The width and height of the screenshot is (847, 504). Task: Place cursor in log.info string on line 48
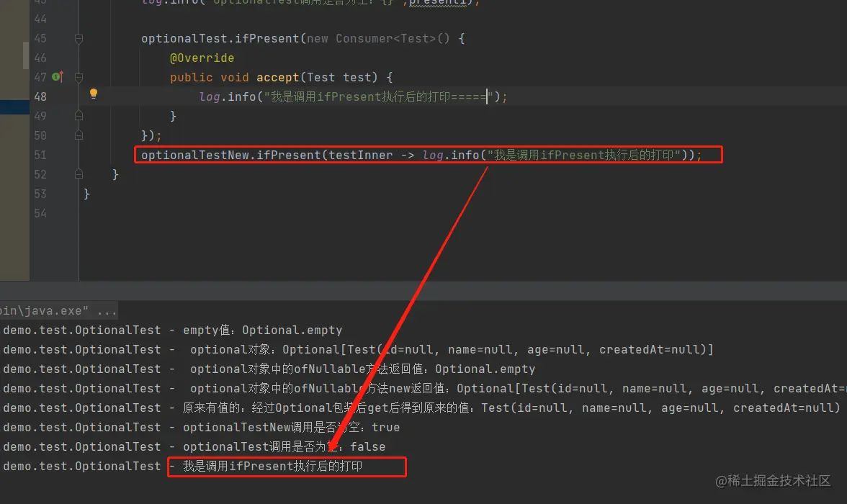pos(378,96)
